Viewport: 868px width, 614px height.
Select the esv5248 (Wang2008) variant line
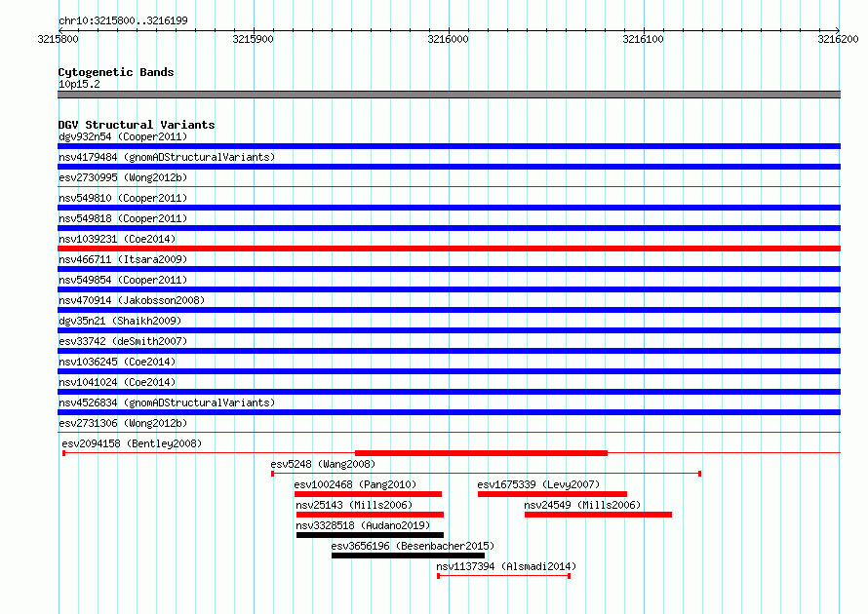(487, 474)
